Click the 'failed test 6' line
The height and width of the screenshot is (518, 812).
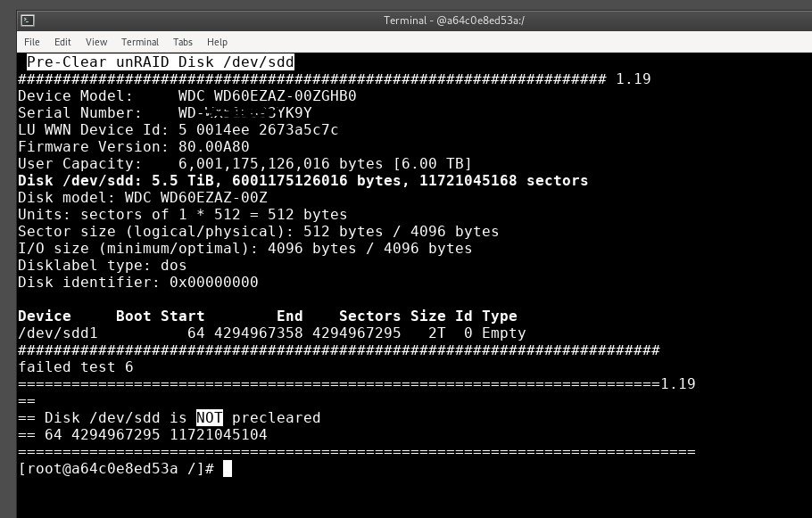(76, 367)
